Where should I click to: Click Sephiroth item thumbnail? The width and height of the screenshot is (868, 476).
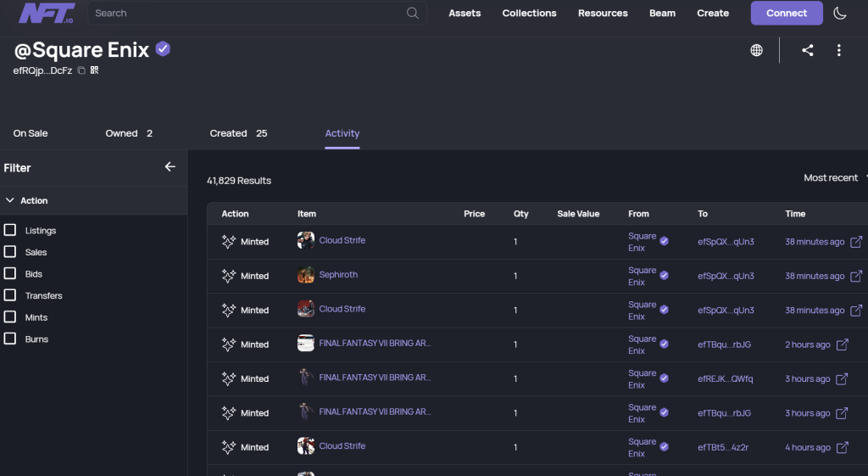(x=305, y=274)
